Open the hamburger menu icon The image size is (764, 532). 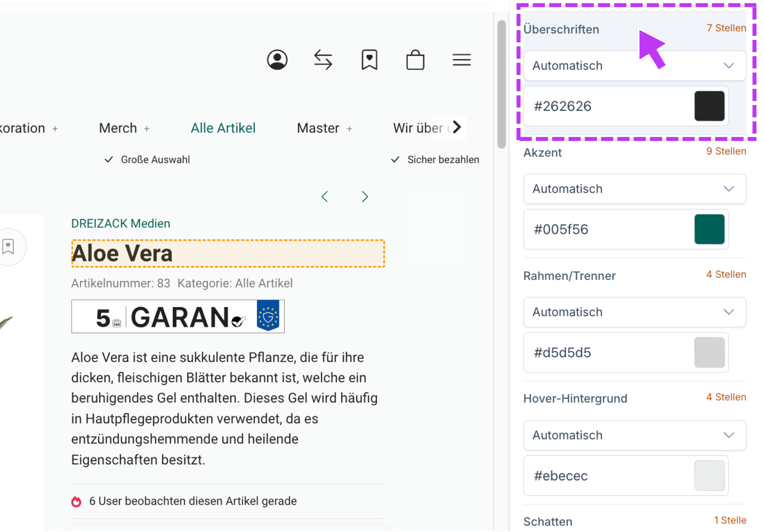(x=462, y=60)
